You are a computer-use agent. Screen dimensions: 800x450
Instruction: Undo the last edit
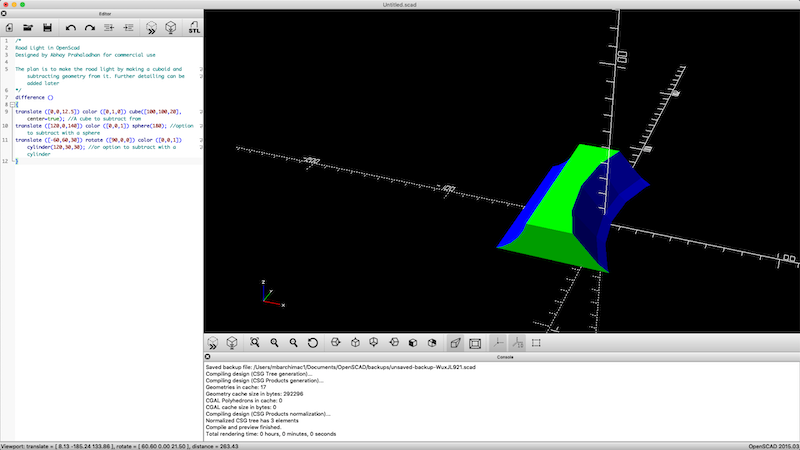[x=70, y=28]
